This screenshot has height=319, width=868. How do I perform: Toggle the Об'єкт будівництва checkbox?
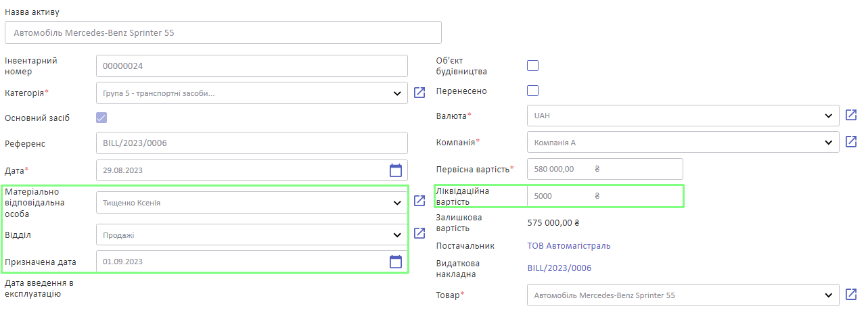click(x=532, y=66)
